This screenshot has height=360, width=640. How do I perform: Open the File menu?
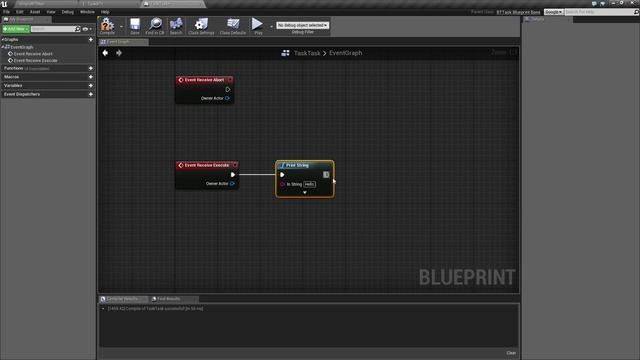(7, 12)
